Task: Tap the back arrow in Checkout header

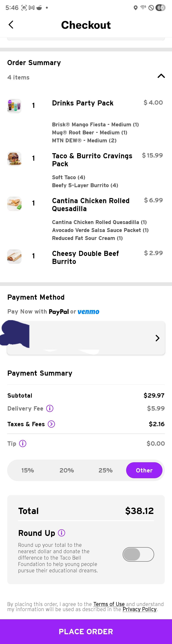Action: pos(11,25)
